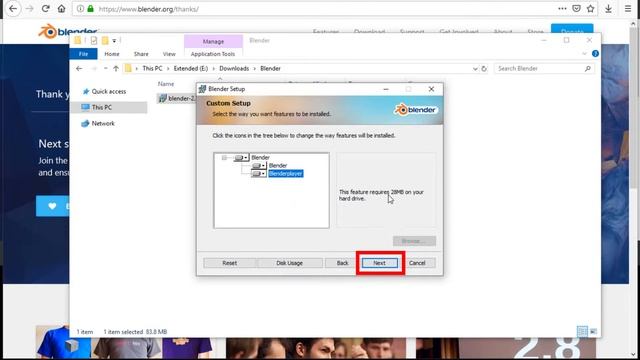Image resolution: width=640 pixels, height=360 pixels.
Task: Click This PC in the address breadcrumb
Action: click(152, 69)
